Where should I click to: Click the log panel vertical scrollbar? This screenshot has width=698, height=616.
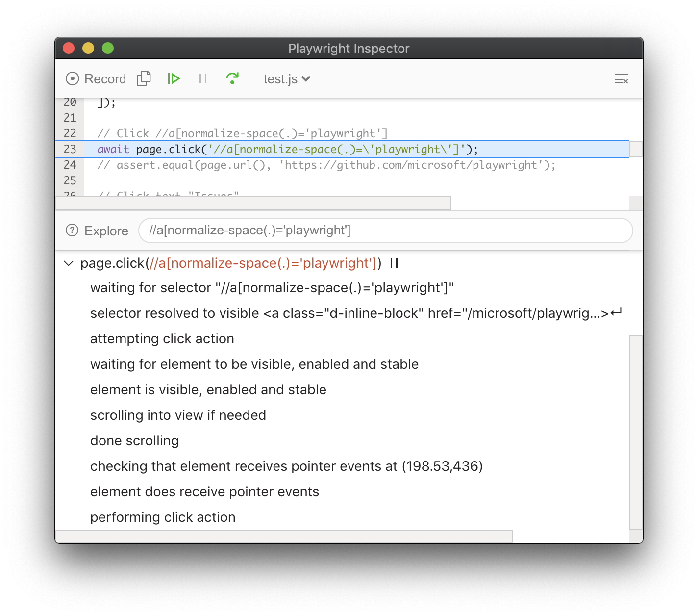click(x=636, y=433)
